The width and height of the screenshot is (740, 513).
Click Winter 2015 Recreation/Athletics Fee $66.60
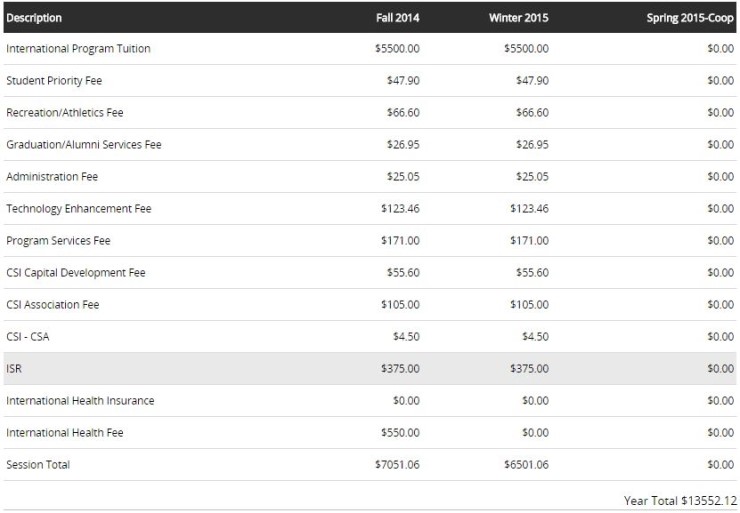click(x=532, y=112)
